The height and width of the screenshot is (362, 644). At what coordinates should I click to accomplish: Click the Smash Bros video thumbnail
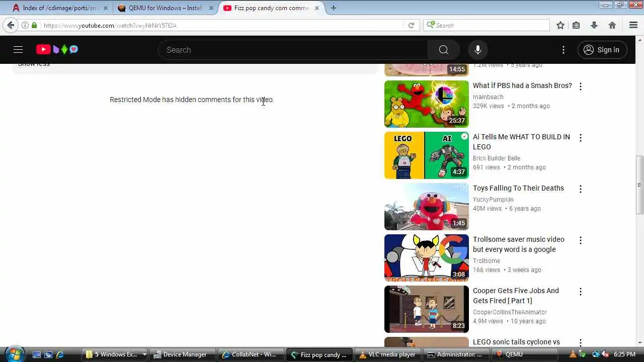427,104
